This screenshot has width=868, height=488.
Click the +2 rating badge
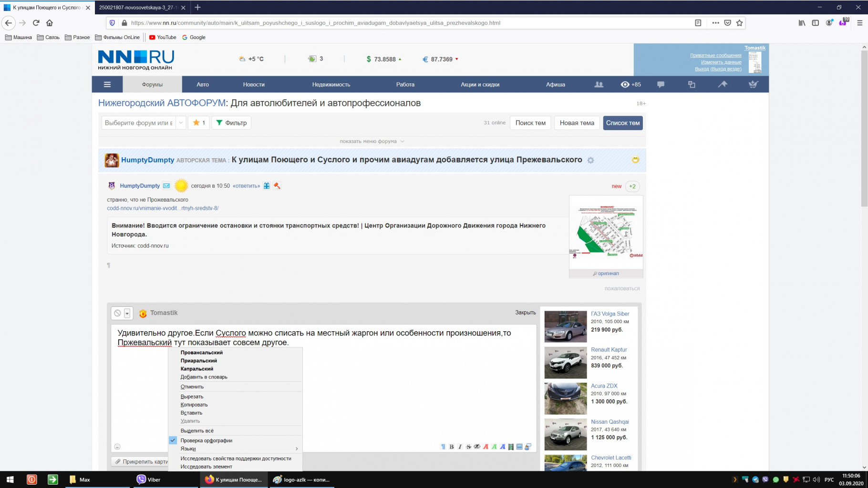click(x=632, y=186)
